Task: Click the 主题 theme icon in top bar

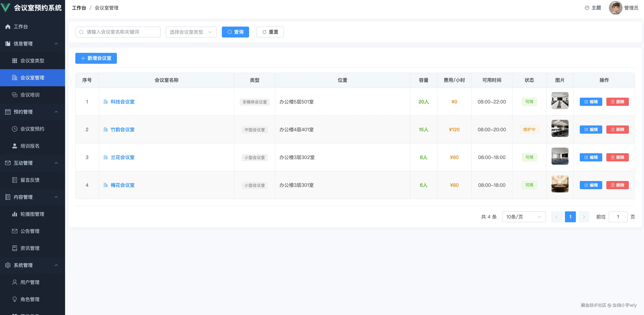Action: click(x=587, y=8)
